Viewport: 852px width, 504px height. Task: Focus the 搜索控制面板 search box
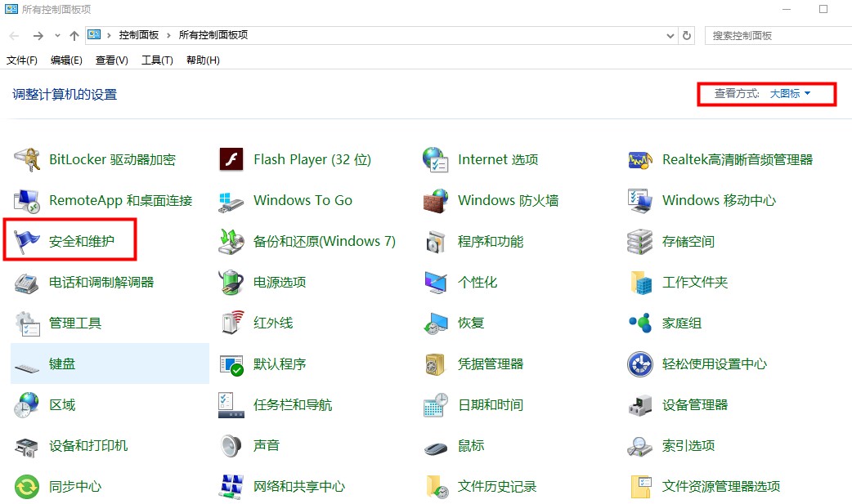pos(778,35)
